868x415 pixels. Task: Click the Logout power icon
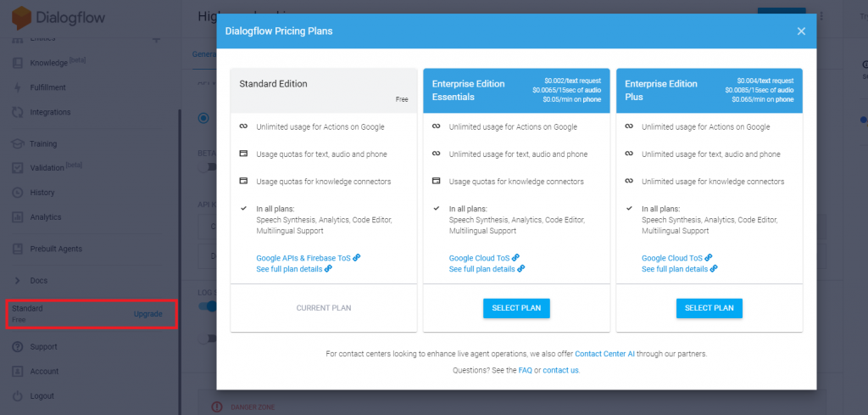tap(18, 395)
